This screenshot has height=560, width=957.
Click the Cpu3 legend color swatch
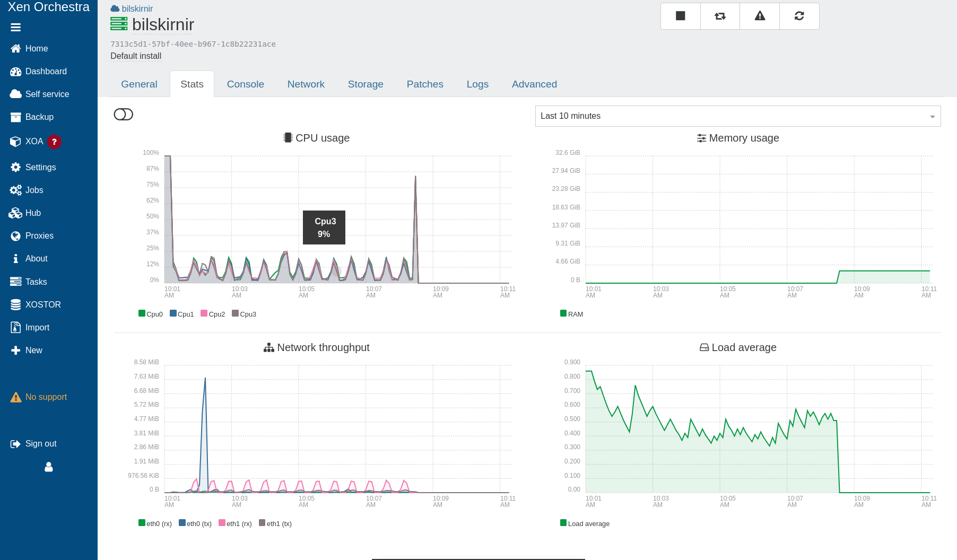[235, 313]
